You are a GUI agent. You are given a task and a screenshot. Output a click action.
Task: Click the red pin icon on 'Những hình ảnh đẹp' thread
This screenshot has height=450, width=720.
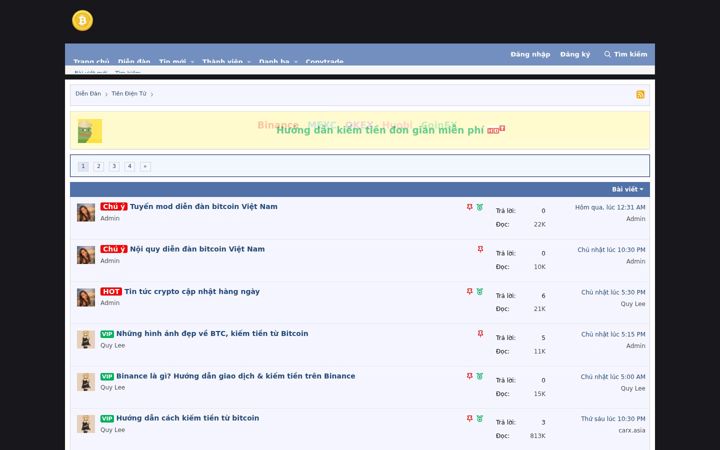coord(480,334)
